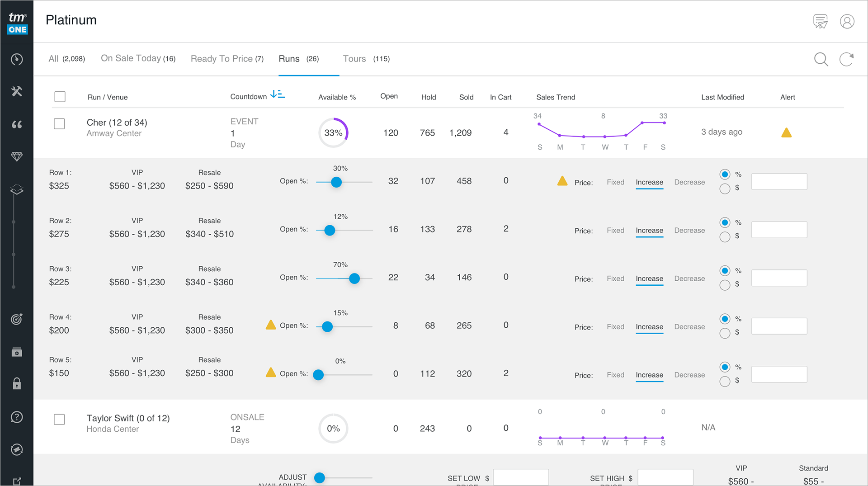The height and width of the screenshot is (486, 868).
Task: Choose Fixed price for Row 3
Action: [x=615, y=278]
